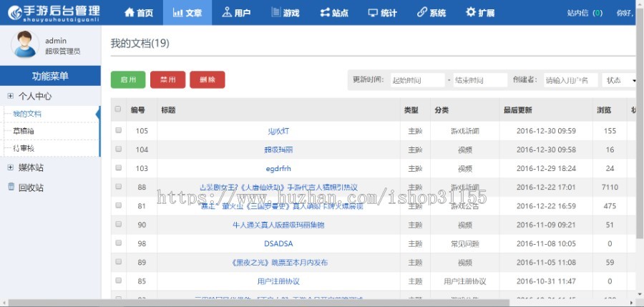
Task: Open the 文章 navigation tab
Action: tap(187, 12)
